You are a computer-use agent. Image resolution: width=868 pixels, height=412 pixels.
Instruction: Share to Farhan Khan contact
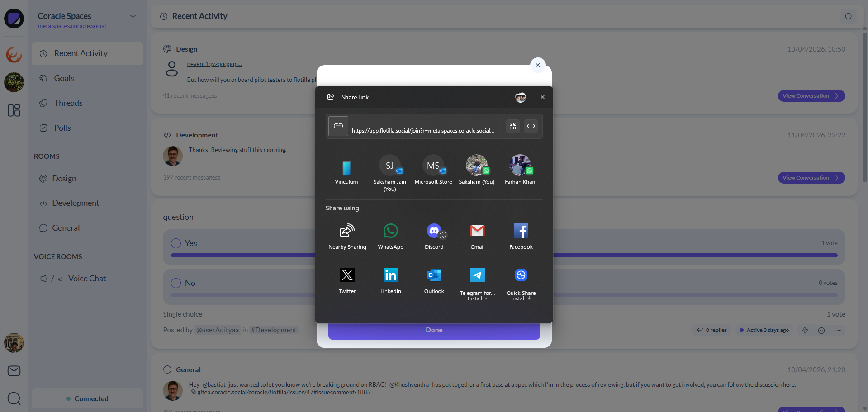(x=520, y=170)
